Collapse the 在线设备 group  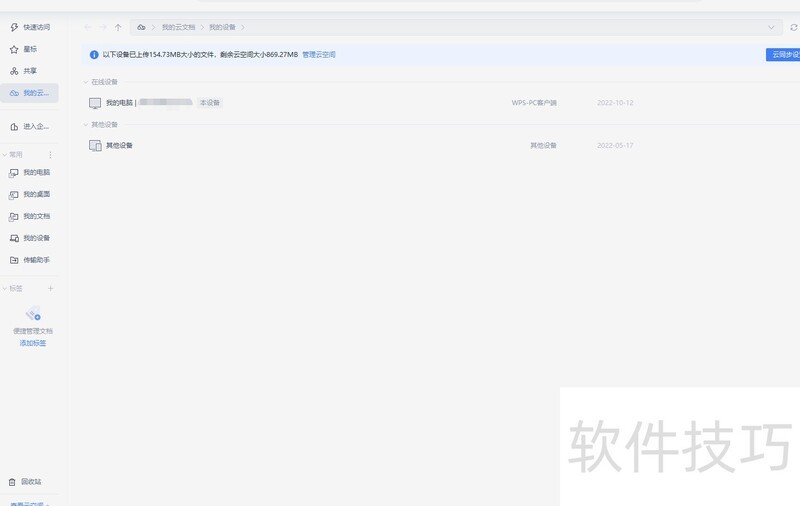click(x=86, y=82)
